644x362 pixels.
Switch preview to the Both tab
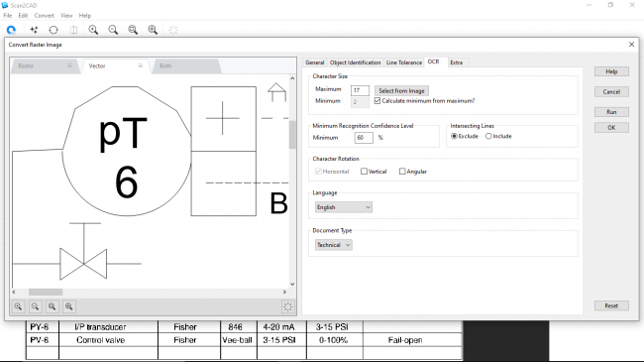186,65
